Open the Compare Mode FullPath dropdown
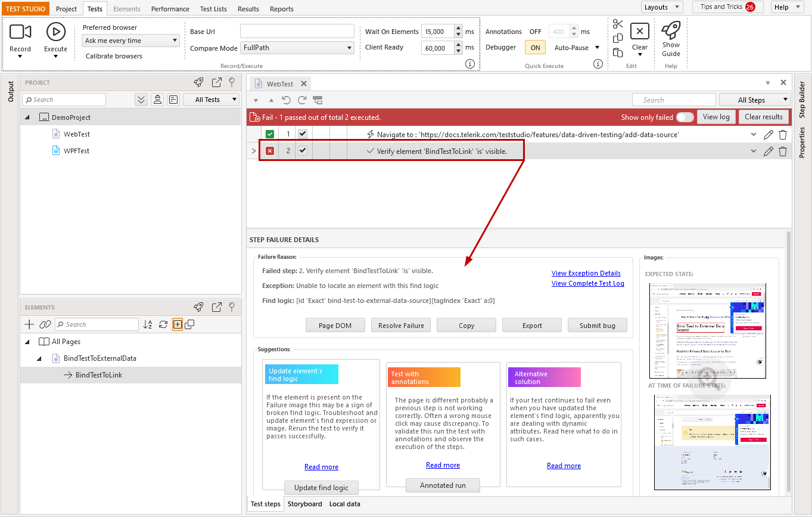This screenshot has width=812, height=517. pos(297,48)
